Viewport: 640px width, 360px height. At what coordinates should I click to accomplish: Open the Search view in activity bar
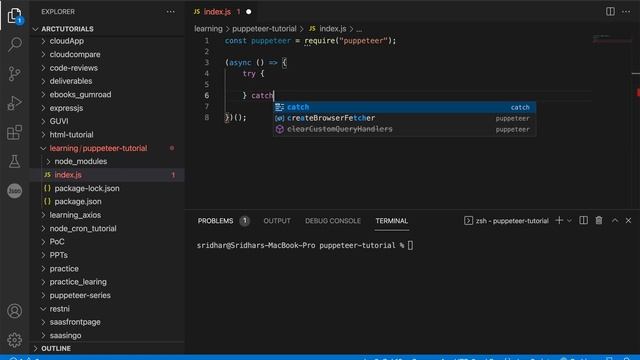(x=15, y=44)
